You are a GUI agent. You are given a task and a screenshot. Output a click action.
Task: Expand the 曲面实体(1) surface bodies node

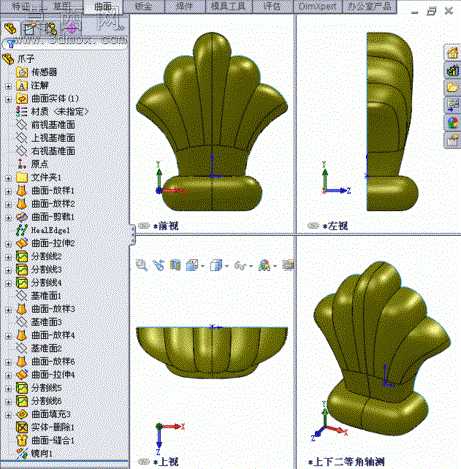pos(8,99)
